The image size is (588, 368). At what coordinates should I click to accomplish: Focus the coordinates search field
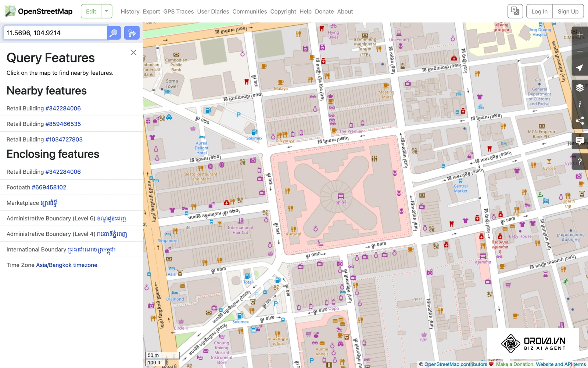(55, 33)
